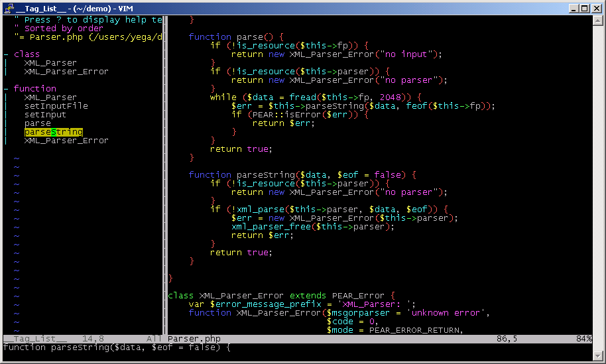Viewport: 606px width, 364px height.
Task: Jump to setInput function tag
Action: coord(45,115)
